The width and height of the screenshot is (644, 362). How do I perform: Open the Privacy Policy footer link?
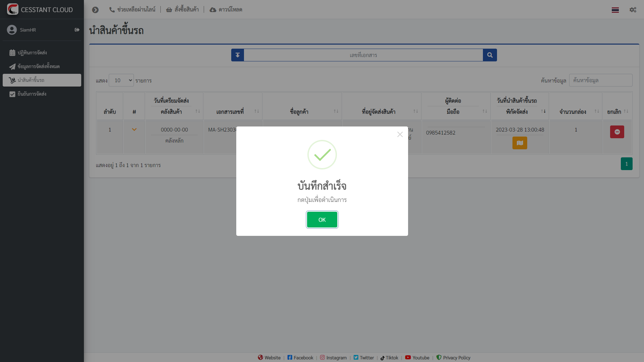[x=456, y=358]
